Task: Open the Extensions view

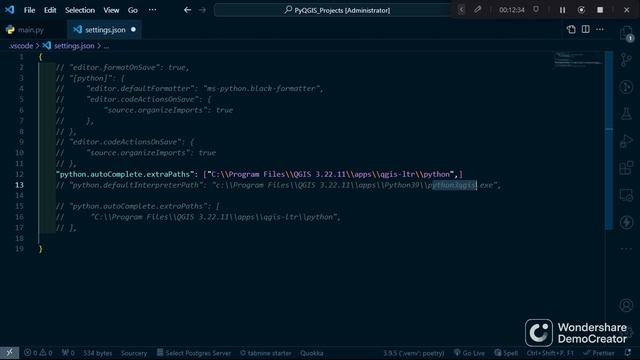Action: click(626, 168)
